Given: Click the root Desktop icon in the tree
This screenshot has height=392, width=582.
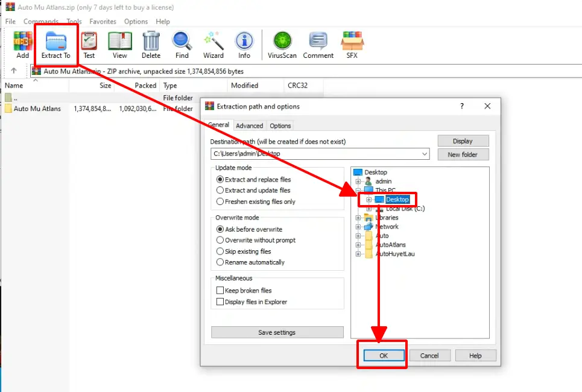Looking at the screenshot, I should pyautogui.click(x=358, y=172).
